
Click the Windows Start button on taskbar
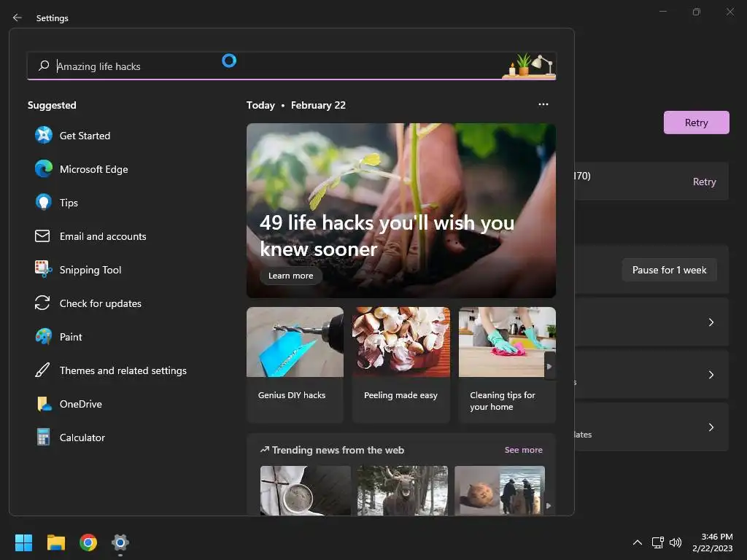(23, 542)
